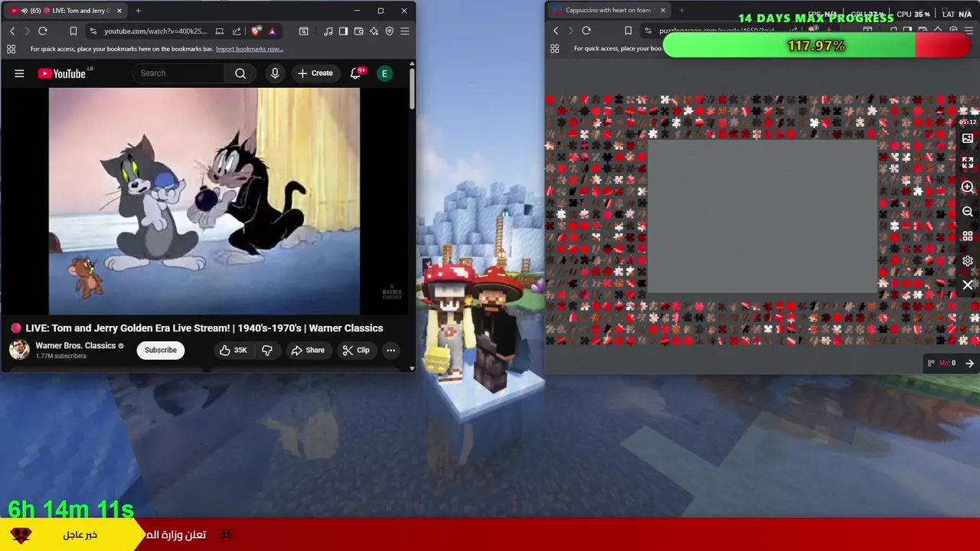Screen dimensions: 980x551
Task: Click the scrollbar down arrow in YouTube window
Action: (x=412, y=368)
